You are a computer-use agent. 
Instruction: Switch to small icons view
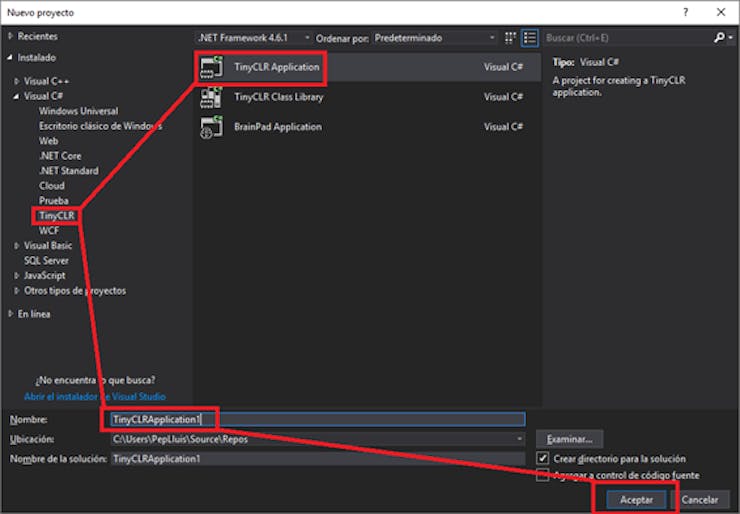tap(510, 38)
